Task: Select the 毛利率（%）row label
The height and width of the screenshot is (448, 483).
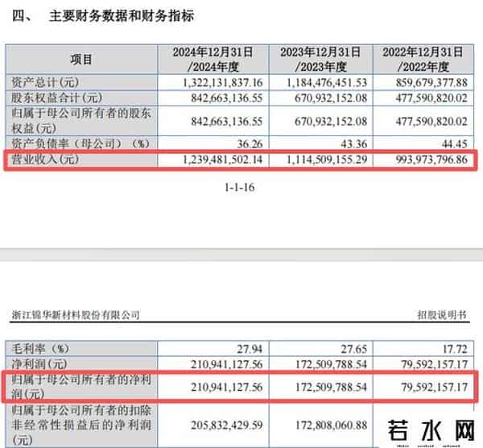Action: [x=40, y=349]
